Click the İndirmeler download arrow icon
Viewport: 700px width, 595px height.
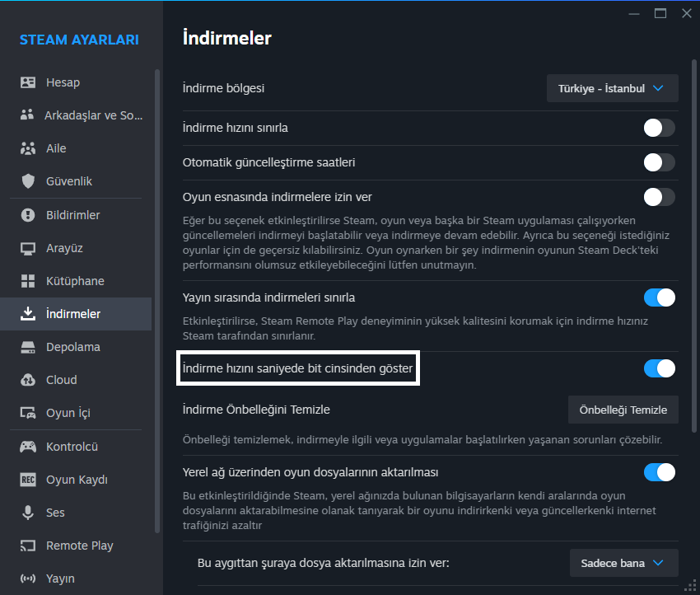click(x=28, y=314)
